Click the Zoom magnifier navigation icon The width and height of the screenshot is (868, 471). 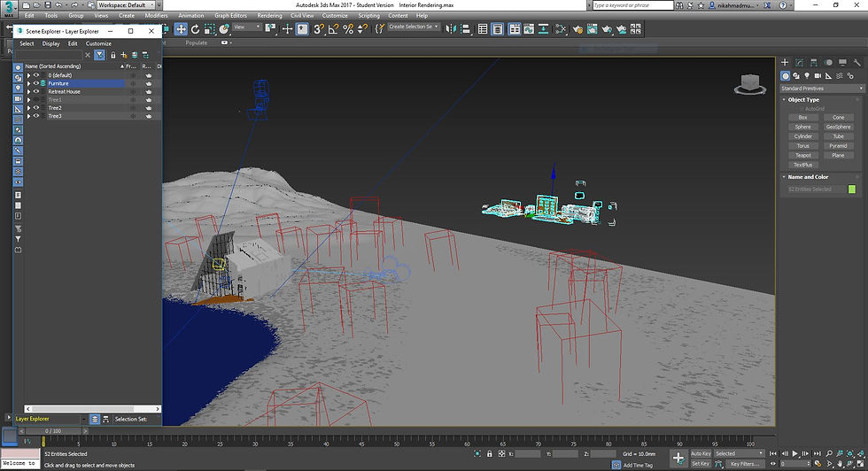829,453
